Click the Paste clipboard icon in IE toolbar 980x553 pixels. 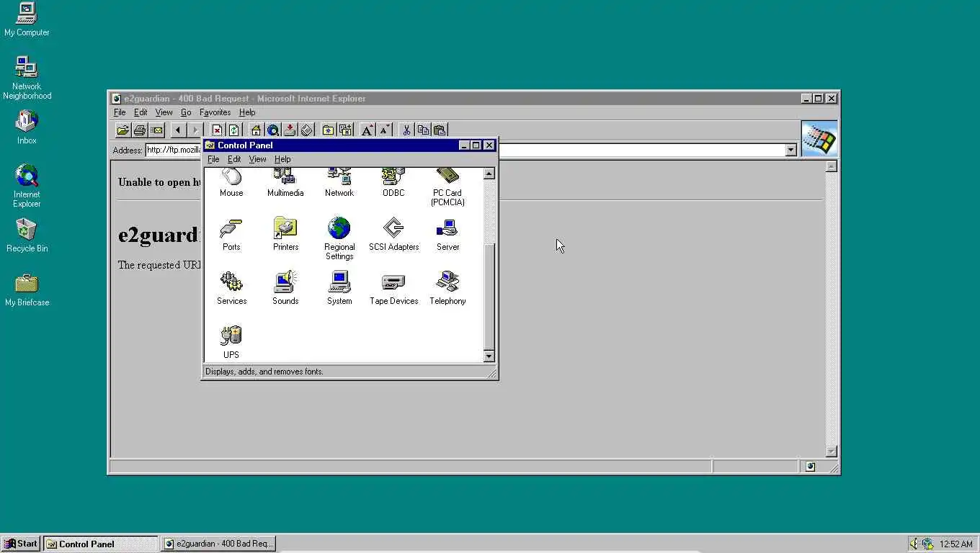[440, 130]
